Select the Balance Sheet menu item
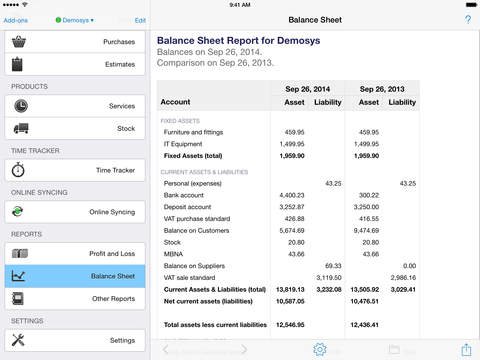The width and height of the screenshot is (480, 360). (x=75, y=276)
